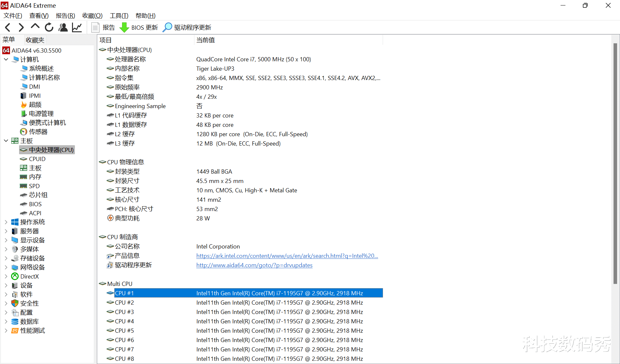Select the CPU #3 entry under Multi CPU
The image size is (620, 364).
pos(124,312)
